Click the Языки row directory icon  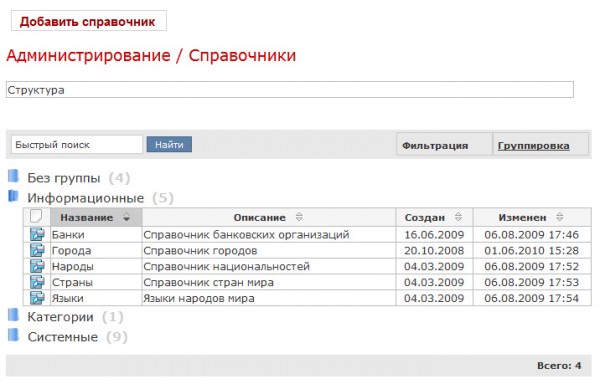point(37,298)
